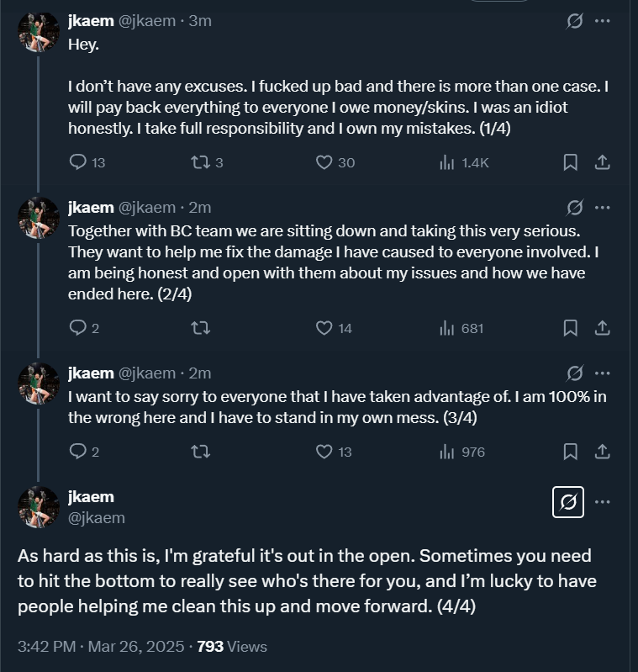Screen dimensions: 638x672
Task: Click the 3:42 PM · Mar 26, 2025 timestamp
Action: click(101, 647)
